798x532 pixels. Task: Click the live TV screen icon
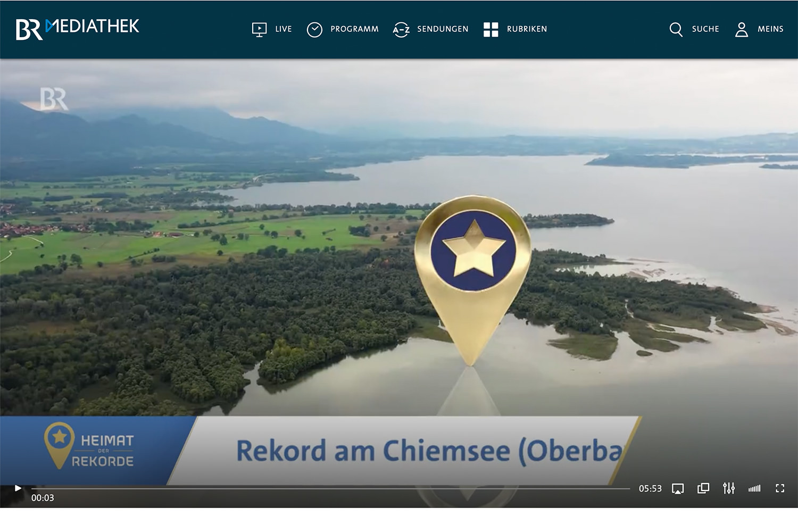point(259,29)
